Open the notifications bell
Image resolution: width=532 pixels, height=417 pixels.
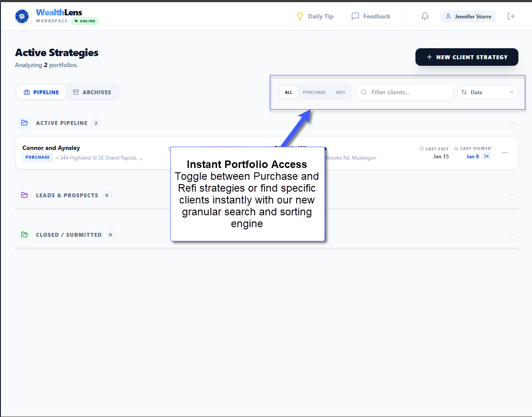tap(425, 16)
